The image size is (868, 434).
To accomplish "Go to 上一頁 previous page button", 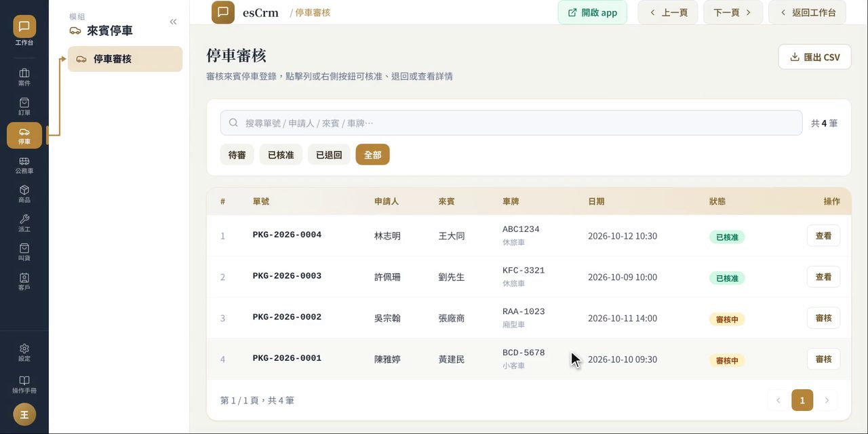I will [x=668, y=12].
